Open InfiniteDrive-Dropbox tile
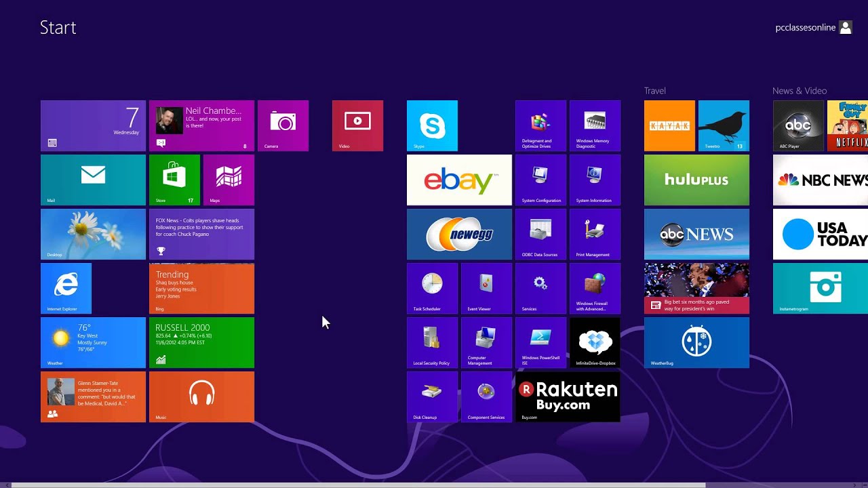 point(595,342)
